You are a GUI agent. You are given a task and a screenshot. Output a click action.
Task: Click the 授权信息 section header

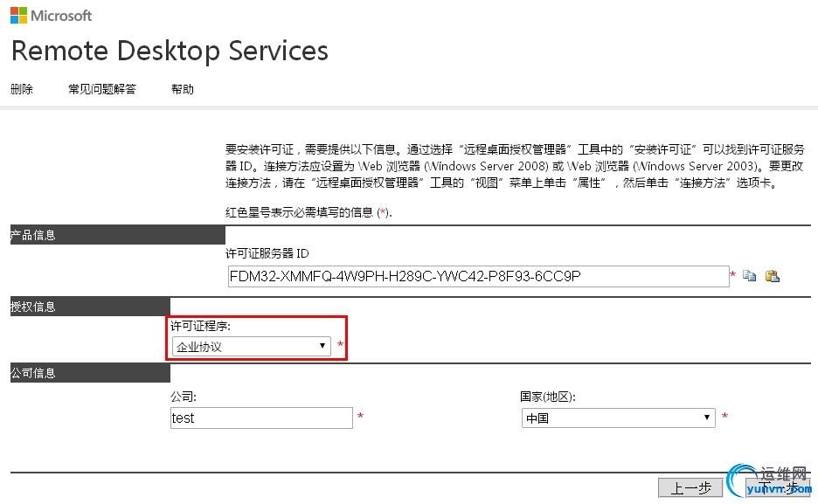[90, 307]
